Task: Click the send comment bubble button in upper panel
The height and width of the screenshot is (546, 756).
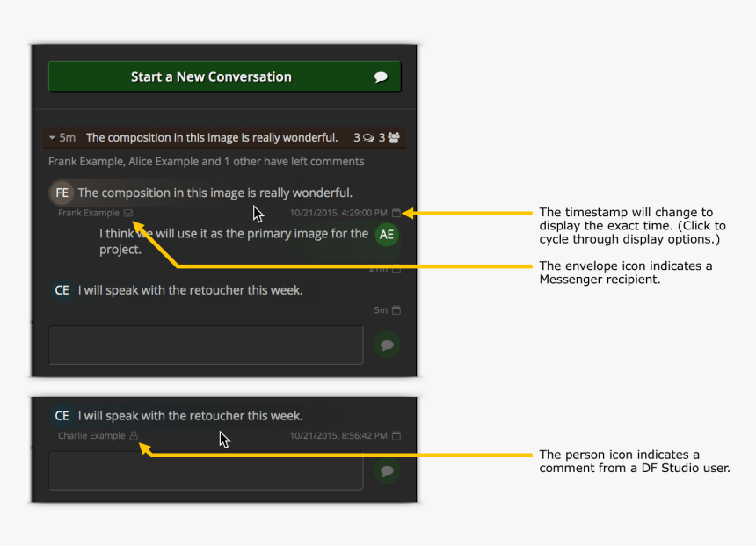Action: click(387, 345)
